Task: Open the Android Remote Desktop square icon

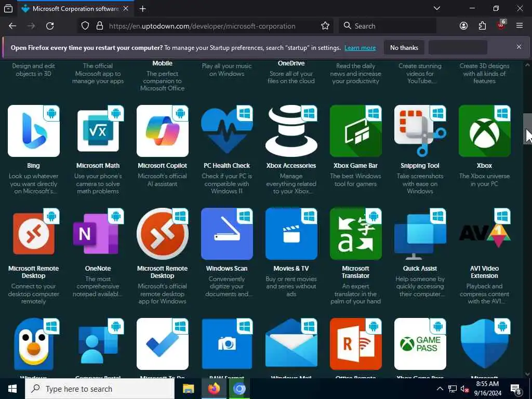Action: pyautogui.click(x=34, y=234)
